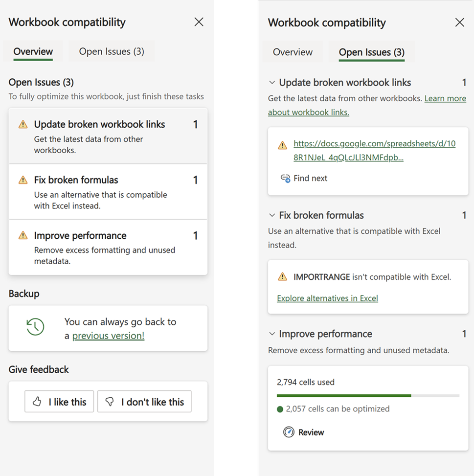
Task: Click 'IMPORTRANGE isn't compatible with Excel.' text
Action: tap(372, 277)
